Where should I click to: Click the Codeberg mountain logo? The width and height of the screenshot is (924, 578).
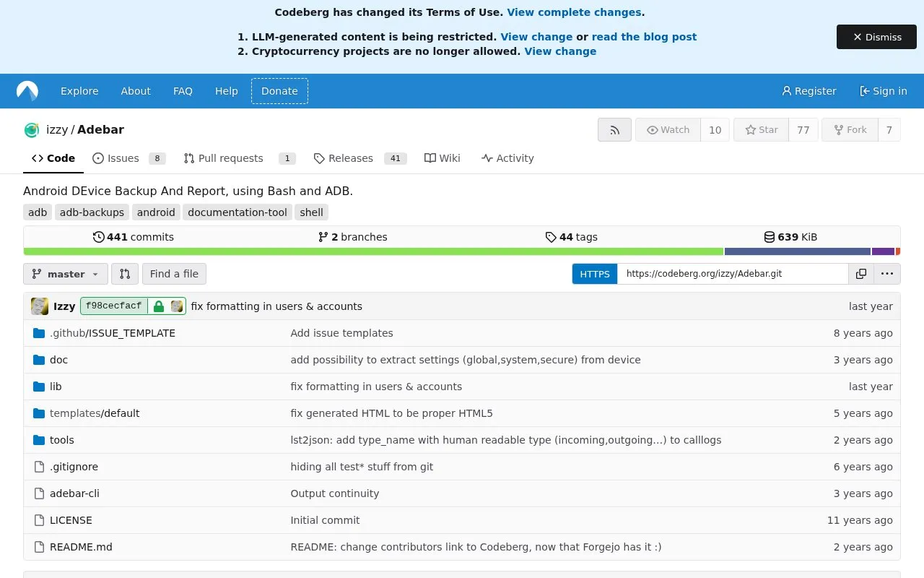pos(27,91)
